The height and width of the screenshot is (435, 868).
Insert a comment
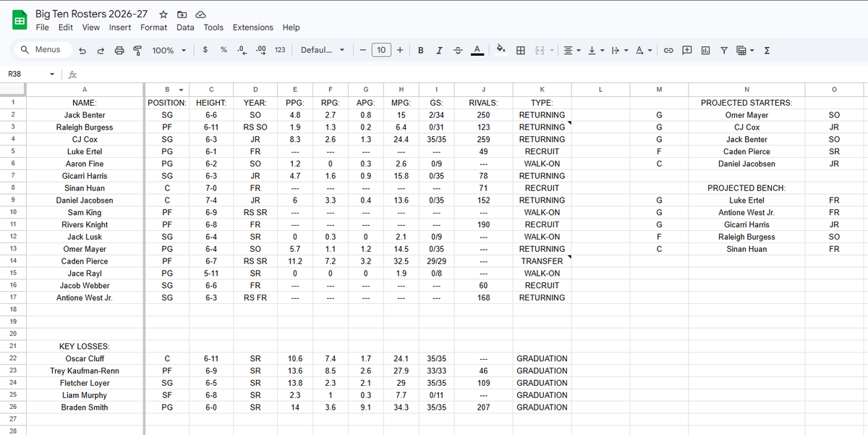coord(686,51)
